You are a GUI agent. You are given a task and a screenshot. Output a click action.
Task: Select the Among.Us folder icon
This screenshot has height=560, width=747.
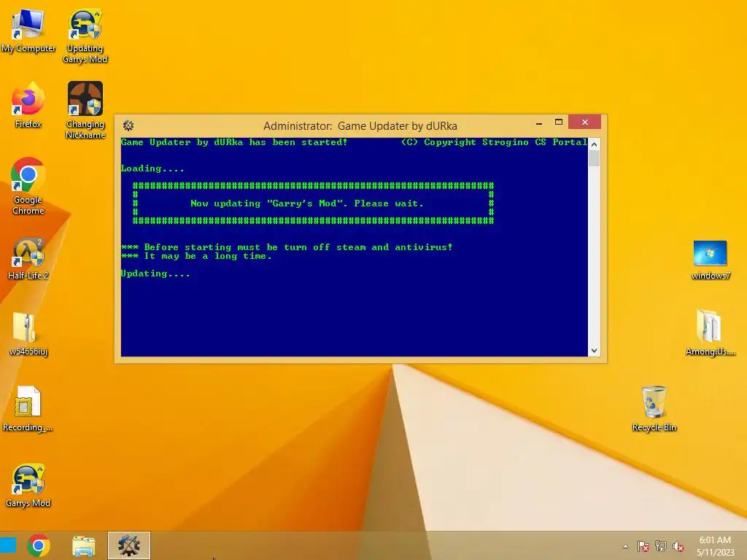click(x=710, y=333)
